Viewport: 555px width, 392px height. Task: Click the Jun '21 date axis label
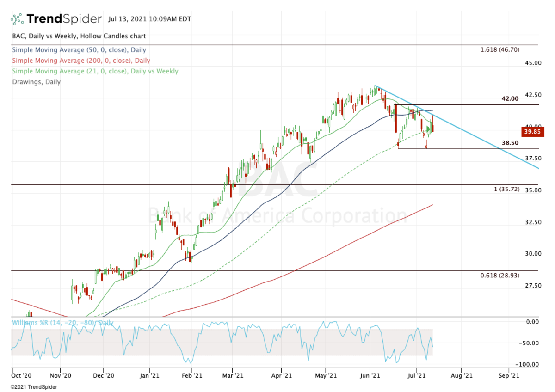click(x=370, y=376)
